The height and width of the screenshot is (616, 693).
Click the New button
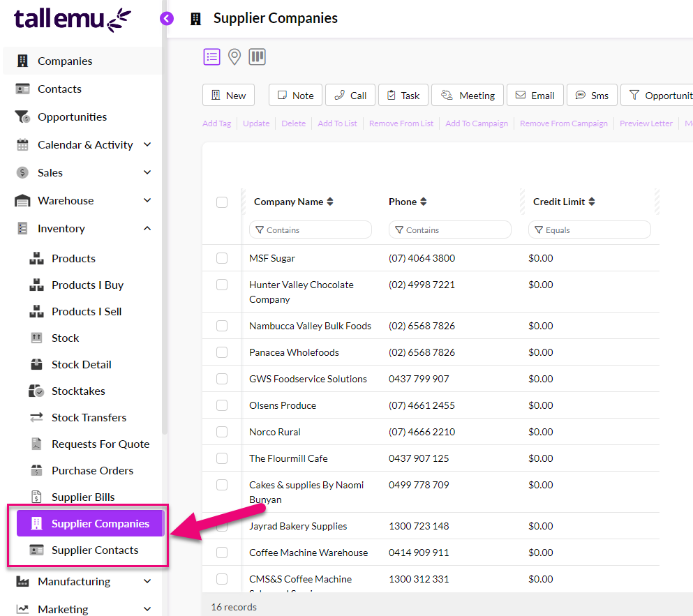coord(228,96)
